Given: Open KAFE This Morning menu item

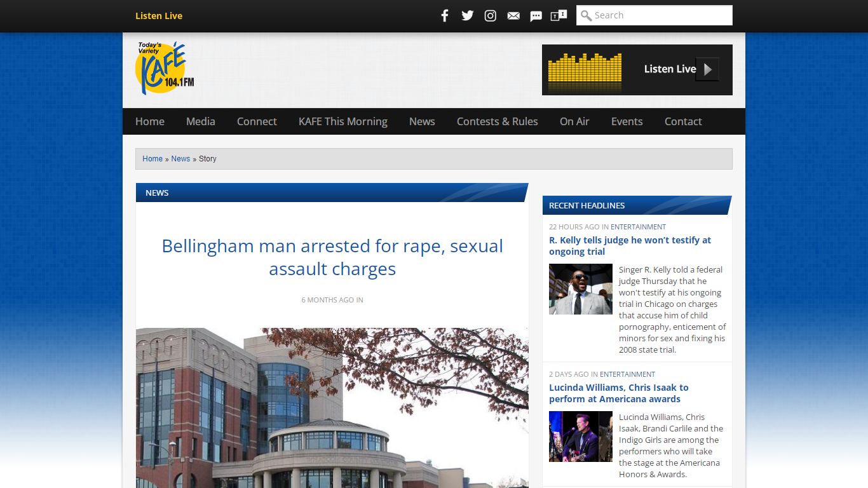Looking at the screenshot, I should pos(343,121).
